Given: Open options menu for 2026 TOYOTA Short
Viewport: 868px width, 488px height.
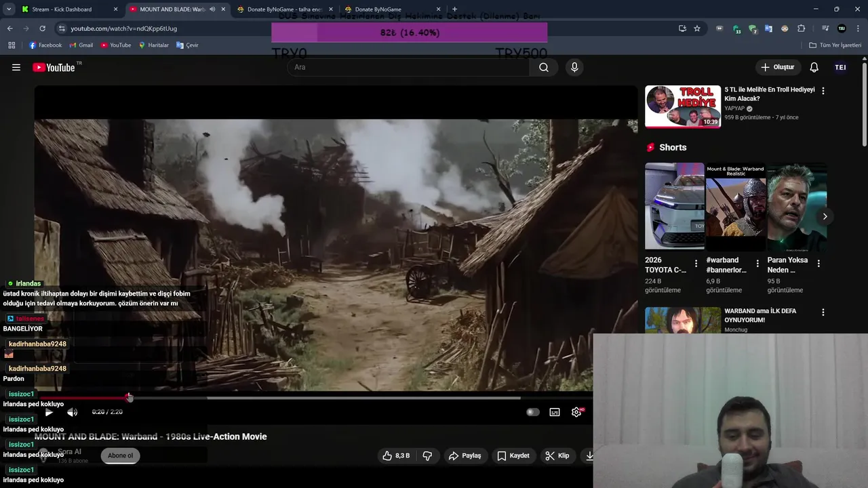Looking at the screenshot, I should point(696,263).
